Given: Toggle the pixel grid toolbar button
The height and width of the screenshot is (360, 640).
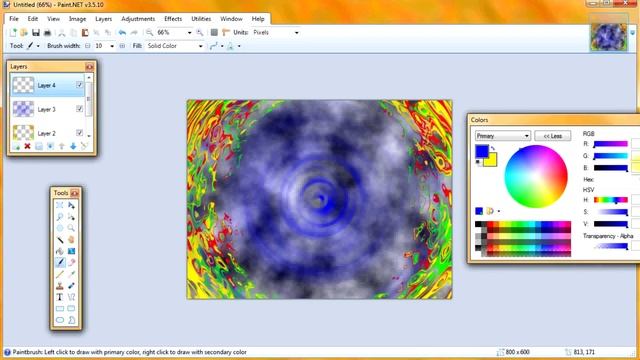Looking at the screenshot, I should tap(214, 33).
